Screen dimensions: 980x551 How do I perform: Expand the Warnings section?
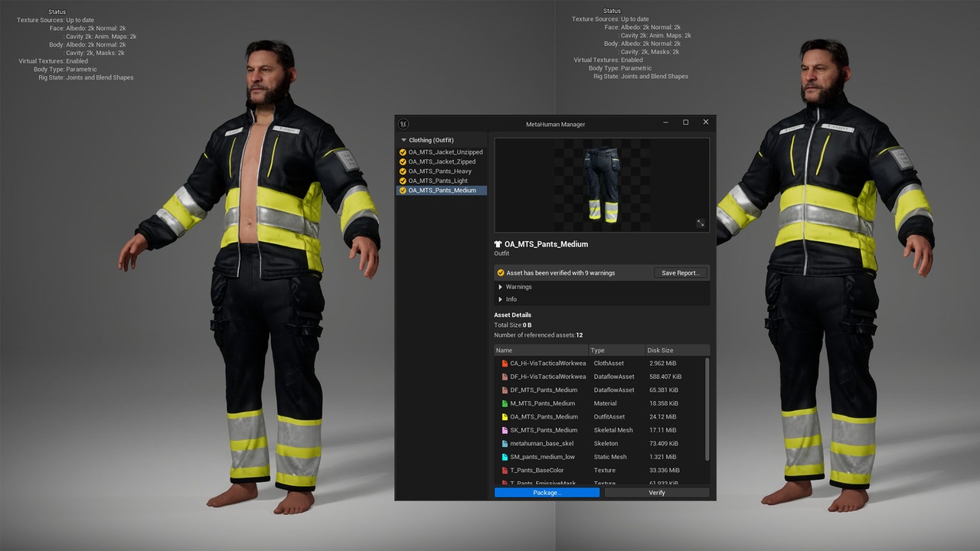click(501, 287)
